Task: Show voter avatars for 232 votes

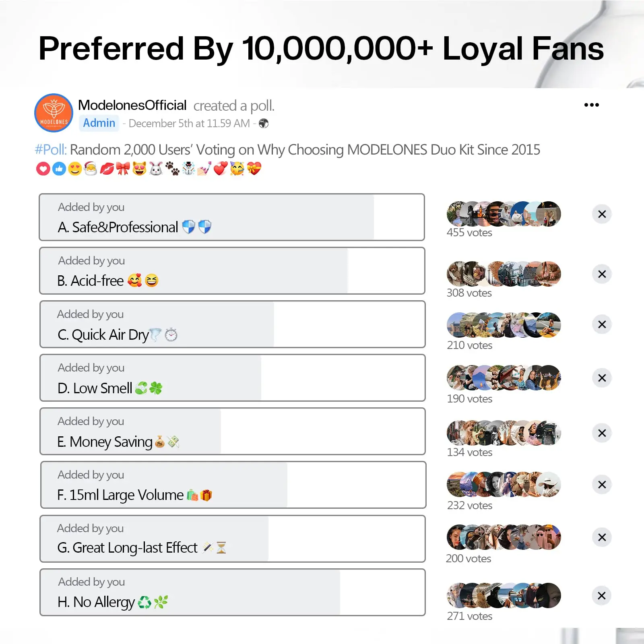Action: tap(504, 485)
